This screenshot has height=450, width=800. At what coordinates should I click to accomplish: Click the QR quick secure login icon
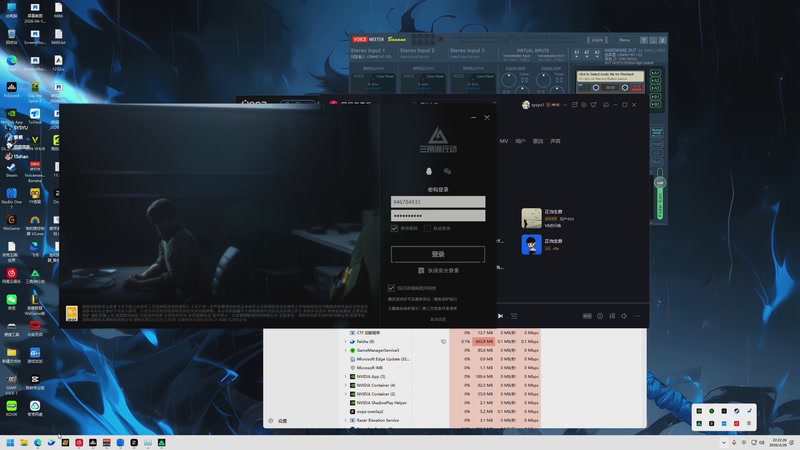tap(421, 270)
